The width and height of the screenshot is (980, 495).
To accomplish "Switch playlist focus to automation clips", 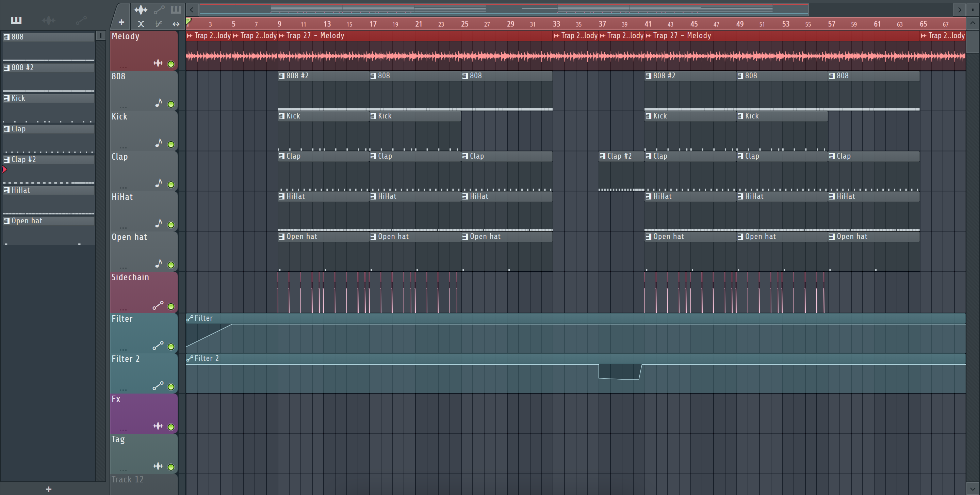I will tap(159, 10).
